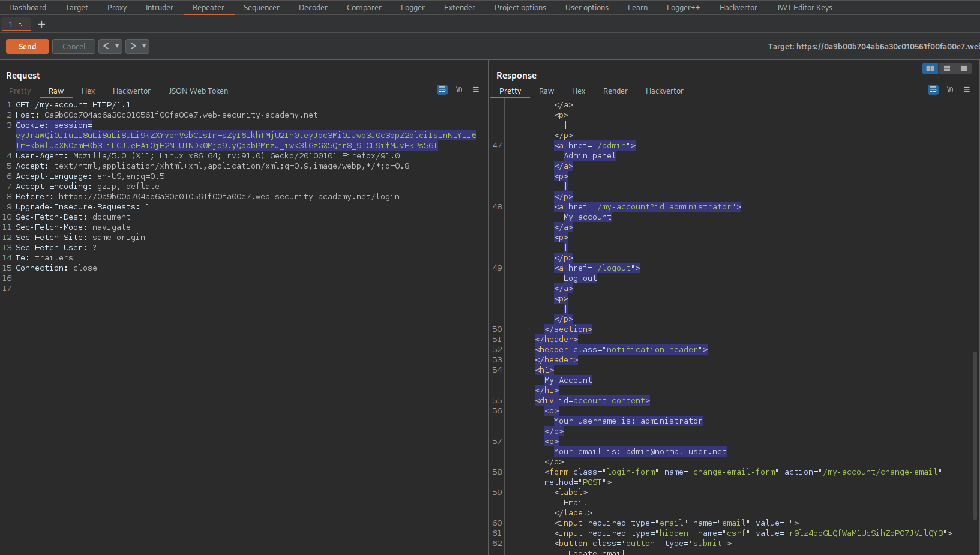Click the Target URL label

(x=874, y=46)
